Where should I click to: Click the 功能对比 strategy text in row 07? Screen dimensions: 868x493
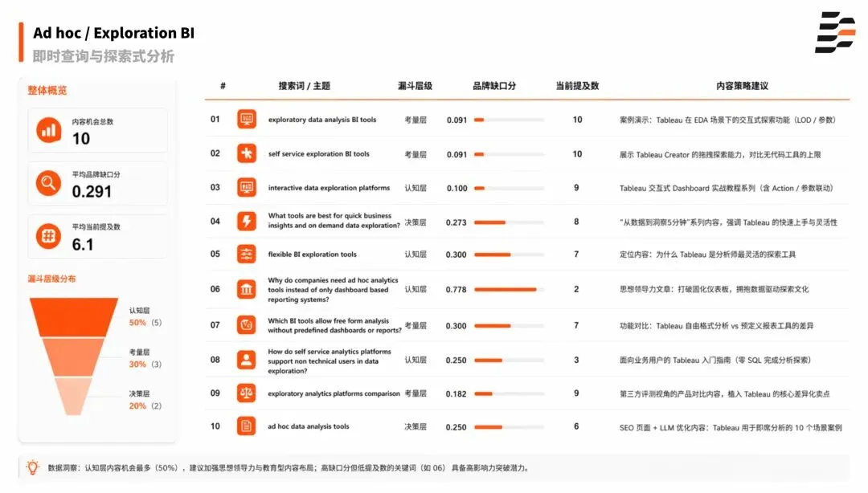716,326
